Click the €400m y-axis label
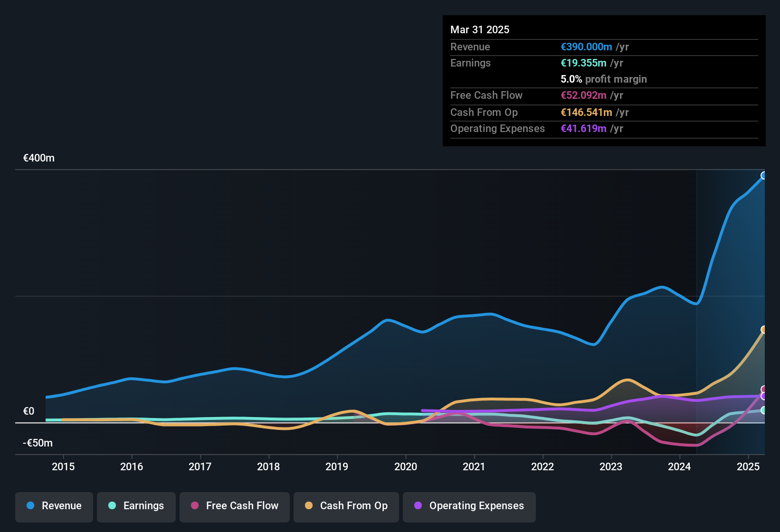This screenshot has width=780, height=532. (39, 158)
